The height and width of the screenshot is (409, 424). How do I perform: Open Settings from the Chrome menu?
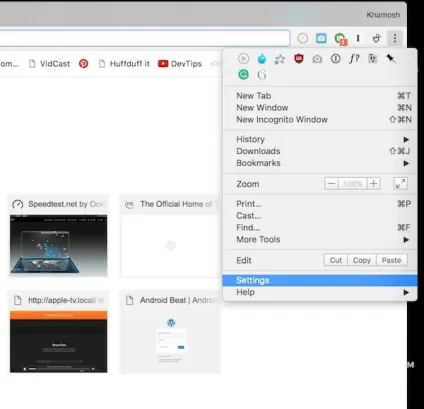pos(320,280)
